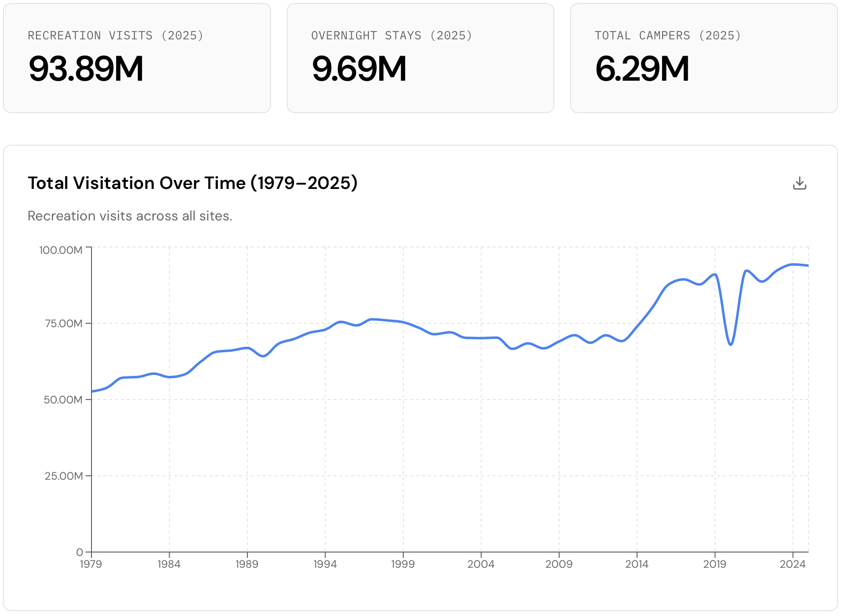Click the line's end point in 2025

(x=808, y=266)
